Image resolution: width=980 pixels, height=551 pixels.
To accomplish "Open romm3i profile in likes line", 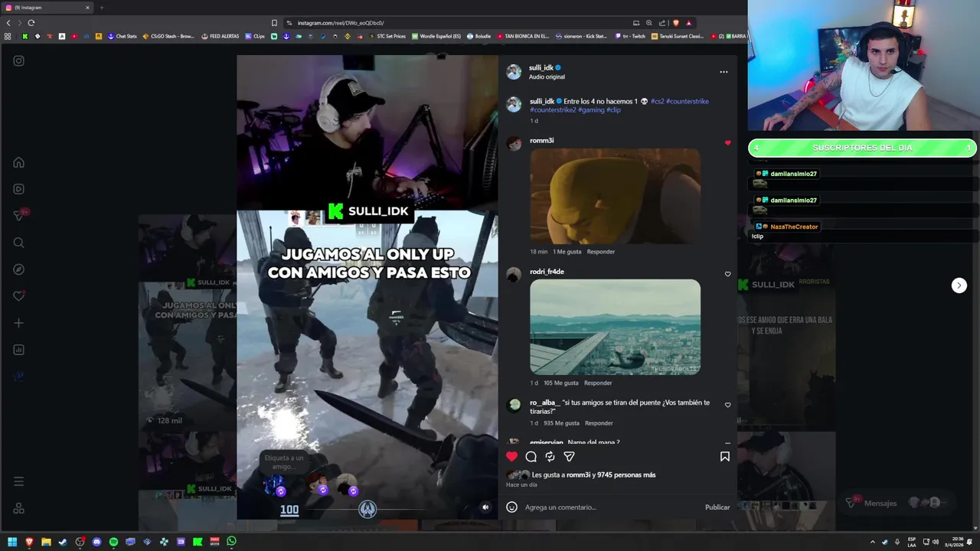I will (x=578, y=475).
